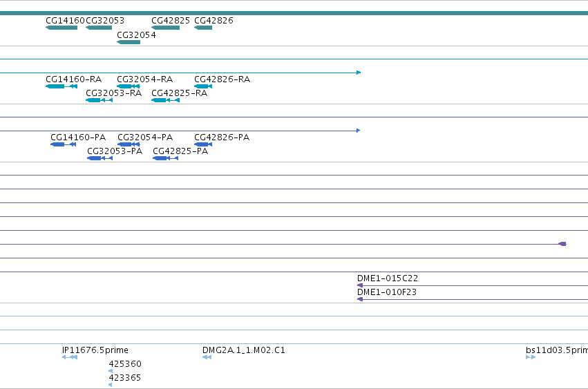Click the CG42826 gene feature
The width and height of the screenshot is (588, 389).
click(203, 28)
